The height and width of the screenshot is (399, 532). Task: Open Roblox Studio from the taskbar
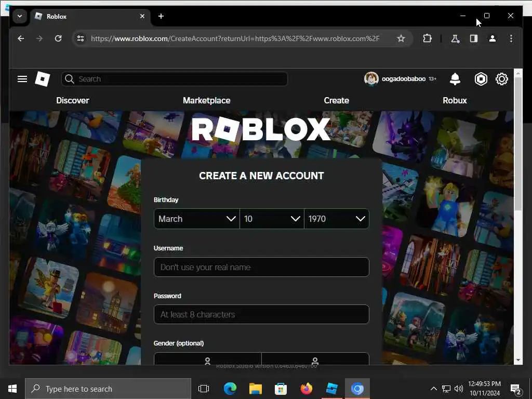point(331,389)
